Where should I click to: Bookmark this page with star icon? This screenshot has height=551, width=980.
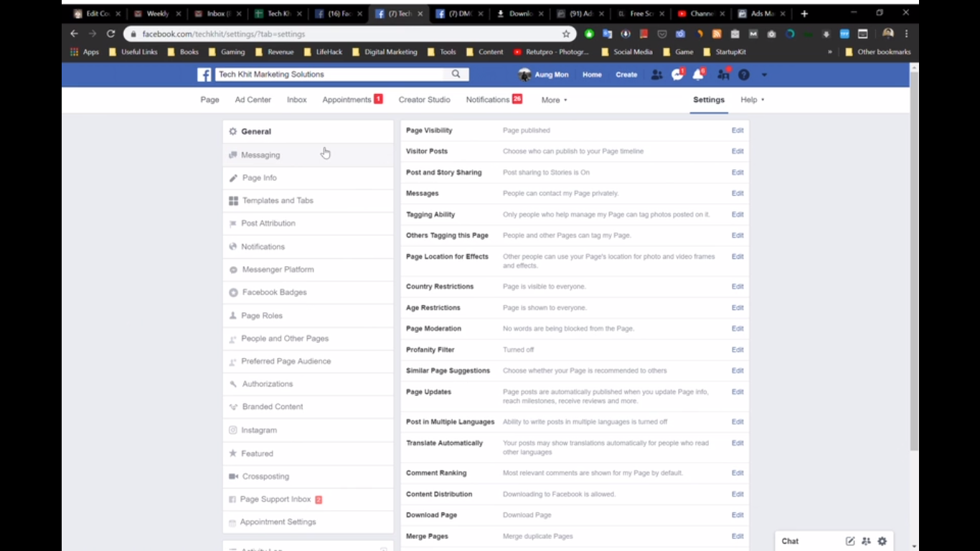[x=566, y=34]
